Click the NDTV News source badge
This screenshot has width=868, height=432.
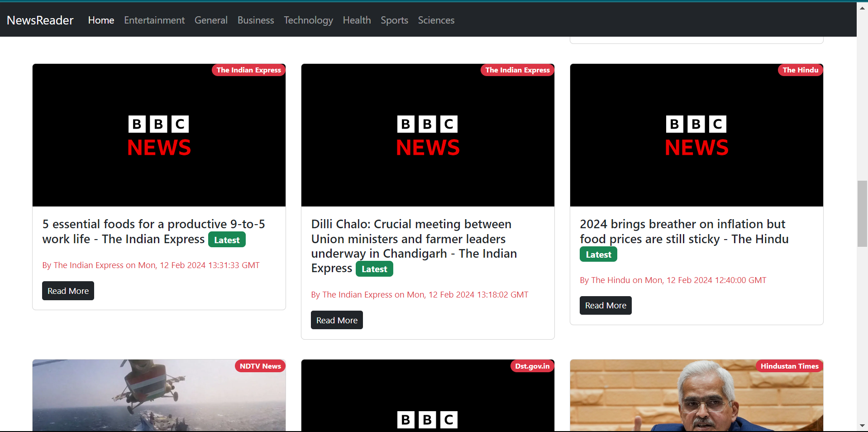click(x=260, y=366)
